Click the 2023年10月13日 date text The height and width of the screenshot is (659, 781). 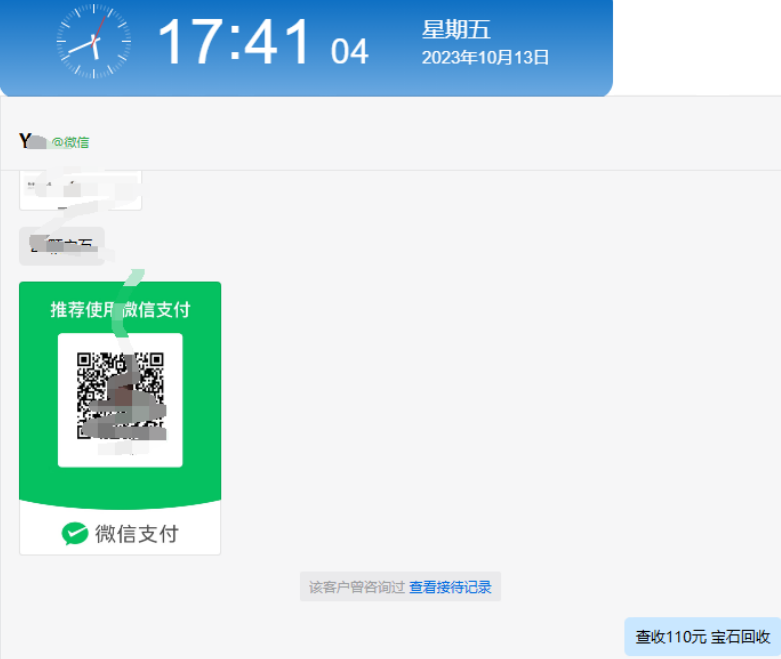[485, 58]
